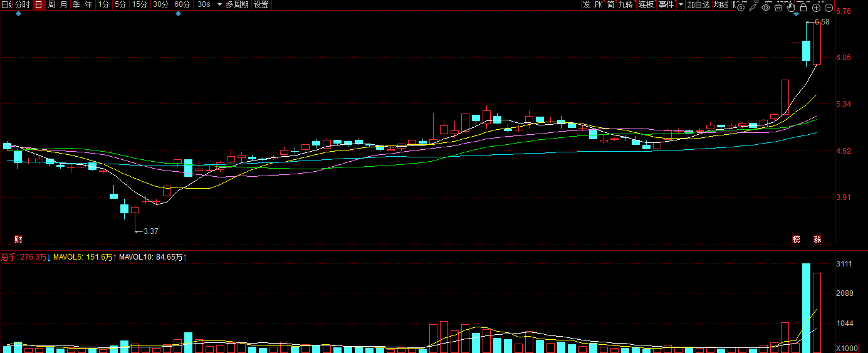Click the X1000 volume unit label
Image resolution: width=868 pixels, height=353 pixels.
coord(847,349)
